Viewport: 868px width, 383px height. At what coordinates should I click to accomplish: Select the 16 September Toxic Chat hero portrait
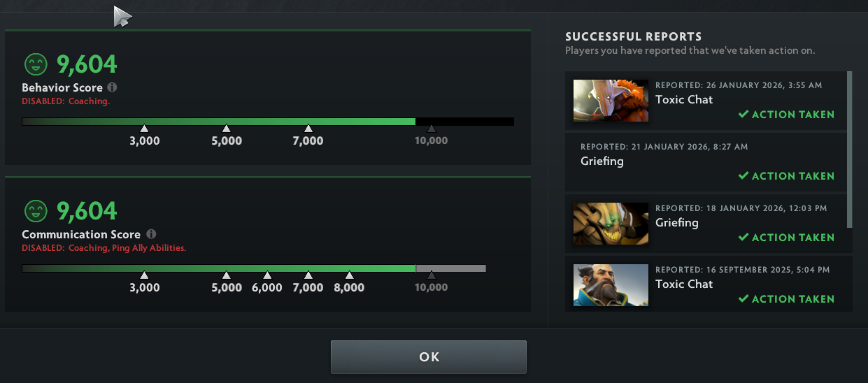pyautogui.click(x=611, y=284)
